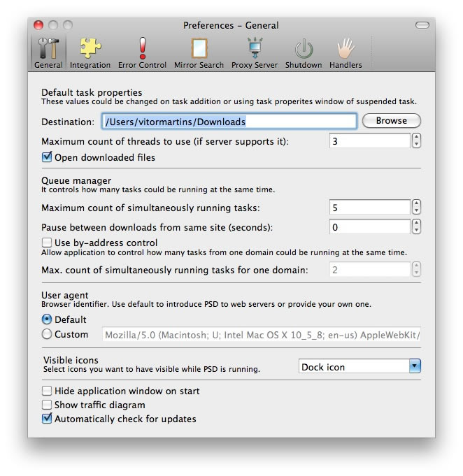This screenshot has width=463, height=476.
Task: Open Error Control exclamation icon
Action: pyautogui.click(x=142, y=50)
